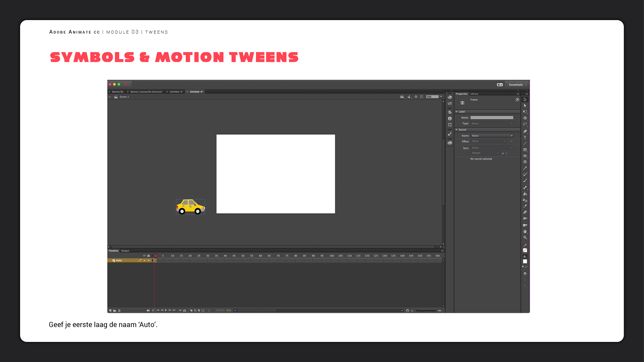Select the Text tool
The height and width of the screenshot is (362, 644).
pos(525,137)
